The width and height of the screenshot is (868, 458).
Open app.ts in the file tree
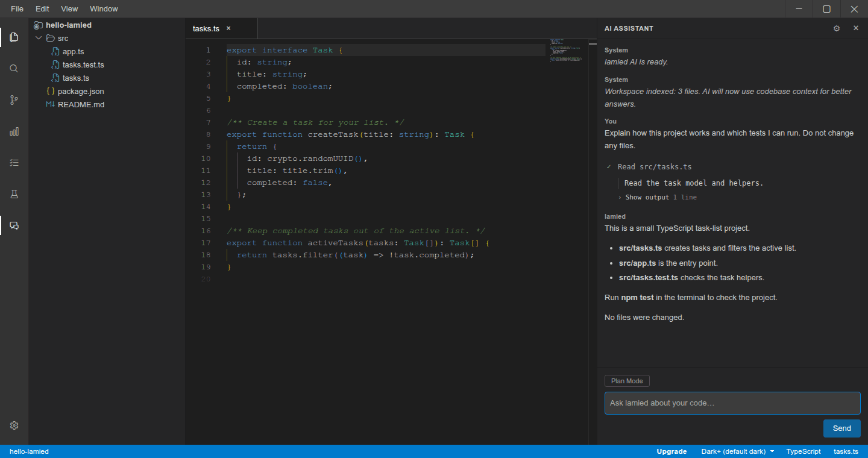coord(73,52)
